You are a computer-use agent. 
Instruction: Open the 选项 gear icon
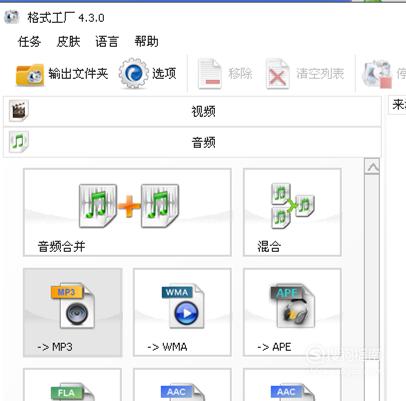[134, 73]
